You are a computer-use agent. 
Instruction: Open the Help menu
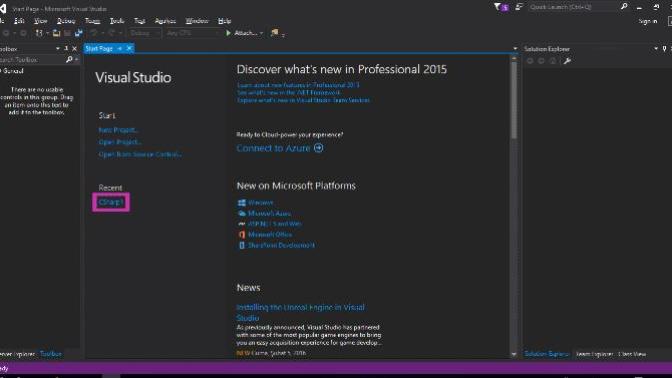point(225,21)
